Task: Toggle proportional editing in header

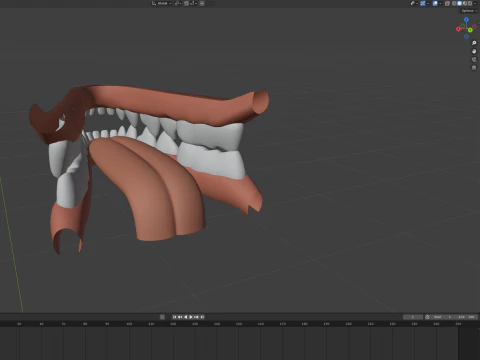Action: (202, 3)
